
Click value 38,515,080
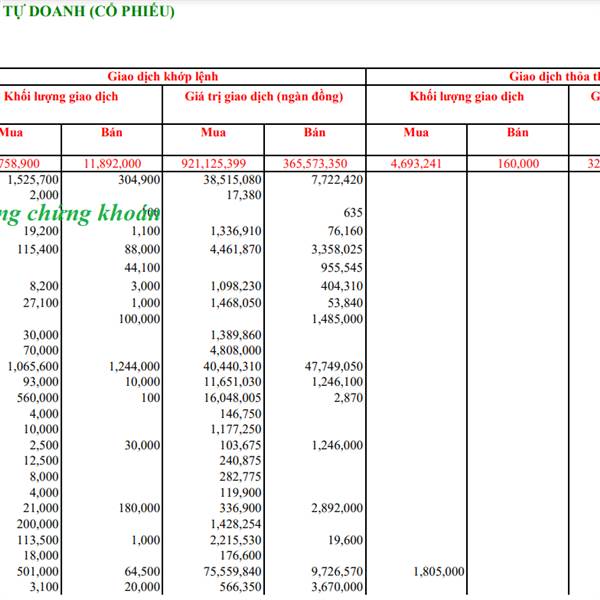[x=233, y=179]
